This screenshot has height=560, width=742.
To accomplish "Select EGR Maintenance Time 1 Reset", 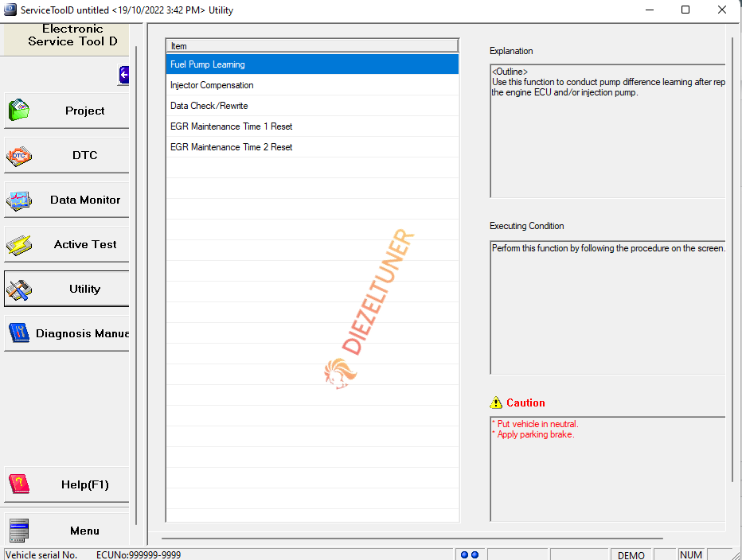I will 312,126.
